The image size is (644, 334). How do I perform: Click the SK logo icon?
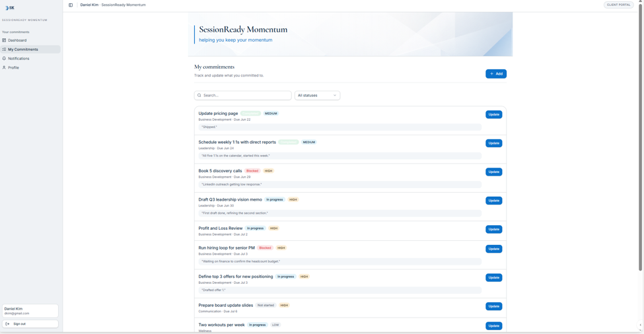pyautogui.click(x=9, y=8)
